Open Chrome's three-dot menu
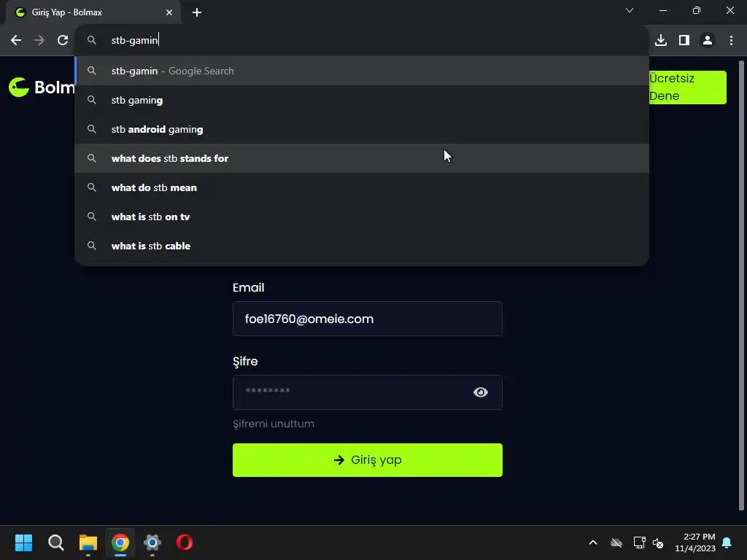This screenshot has height=560, width=747. [731, 41]
